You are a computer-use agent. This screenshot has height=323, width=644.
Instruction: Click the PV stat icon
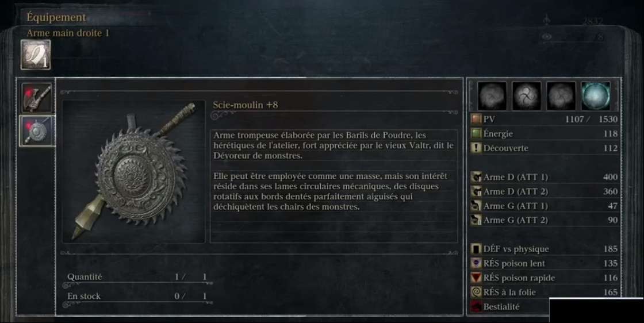click(476, 119)
